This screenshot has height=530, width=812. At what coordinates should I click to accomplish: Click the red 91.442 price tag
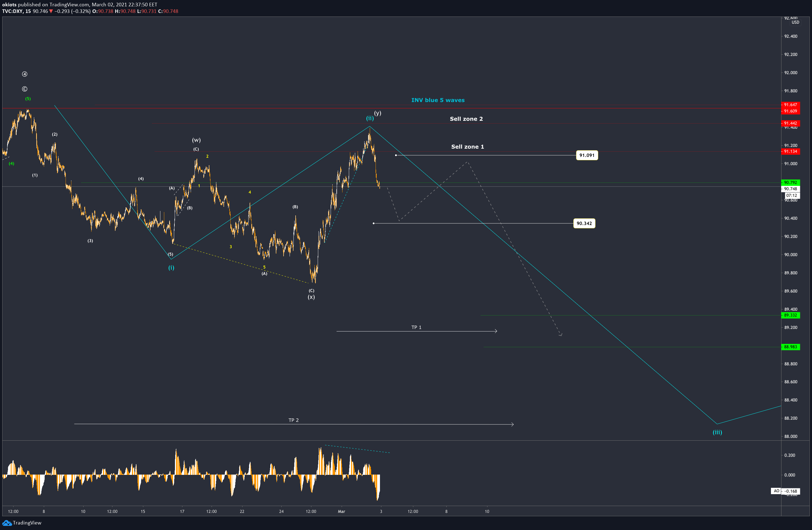pyautogui.click(x=790, y=123)
